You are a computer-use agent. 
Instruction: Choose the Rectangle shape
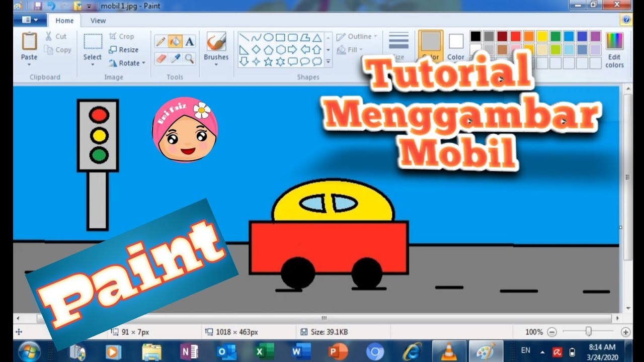point(281,38)
